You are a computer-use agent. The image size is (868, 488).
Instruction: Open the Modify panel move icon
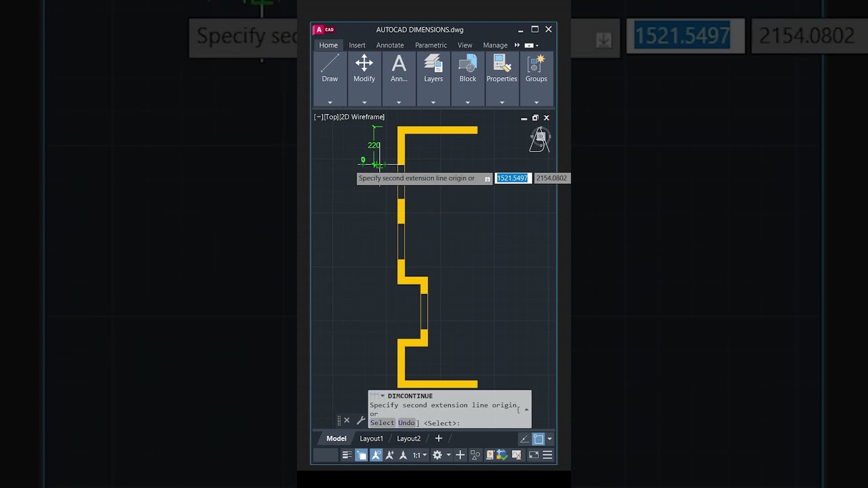pos(364,64)
